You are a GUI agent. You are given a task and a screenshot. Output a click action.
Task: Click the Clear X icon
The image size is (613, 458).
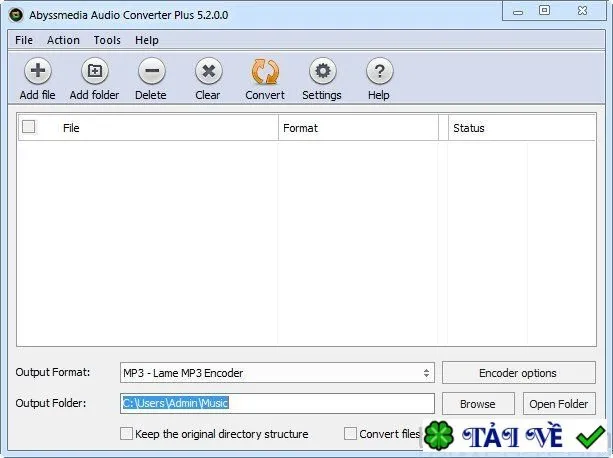click(209, 71)
